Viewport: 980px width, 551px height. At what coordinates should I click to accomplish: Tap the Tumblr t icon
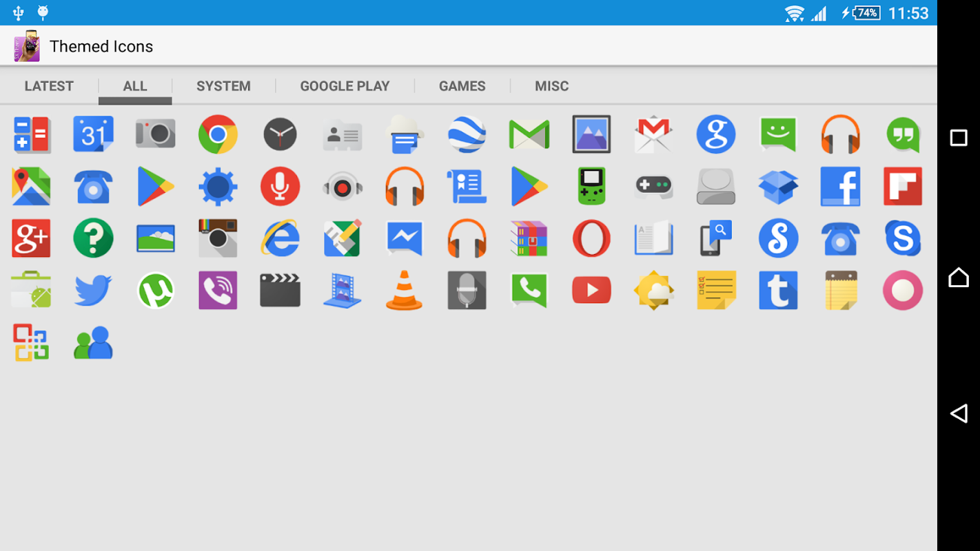point(778,290)
